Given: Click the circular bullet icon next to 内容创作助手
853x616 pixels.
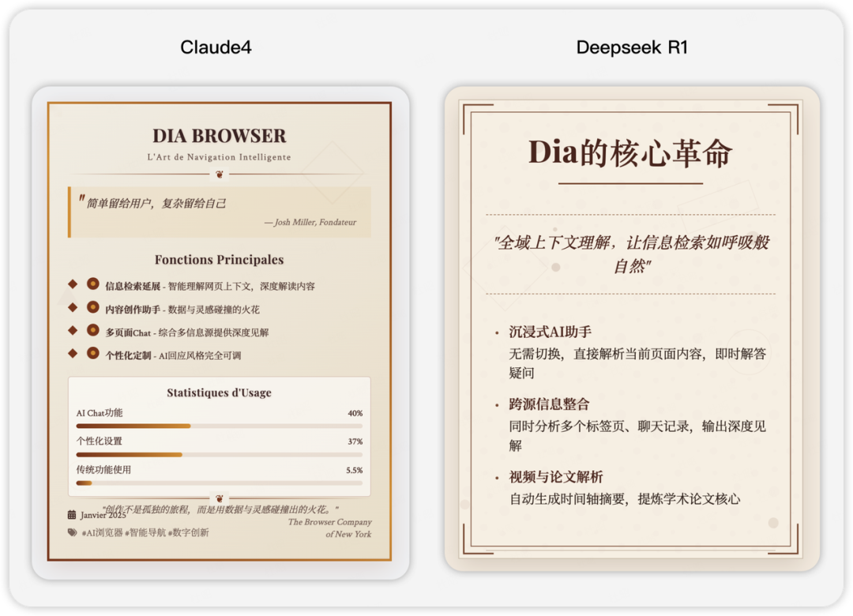Looking at the screenshot, I should click(92, 307).
